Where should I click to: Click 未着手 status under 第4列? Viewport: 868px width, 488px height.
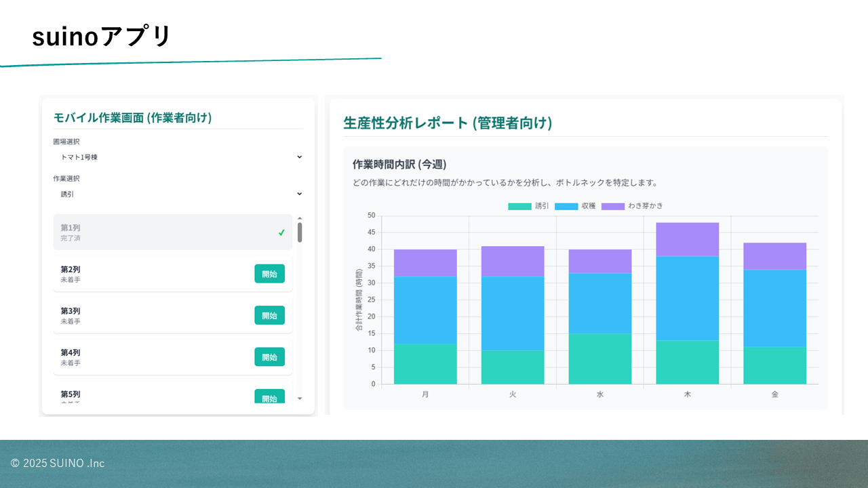point(71,363)
